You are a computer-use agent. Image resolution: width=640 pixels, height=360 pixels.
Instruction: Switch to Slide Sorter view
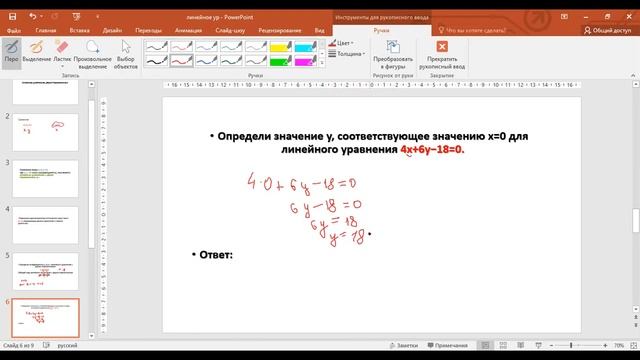(503, 345)
